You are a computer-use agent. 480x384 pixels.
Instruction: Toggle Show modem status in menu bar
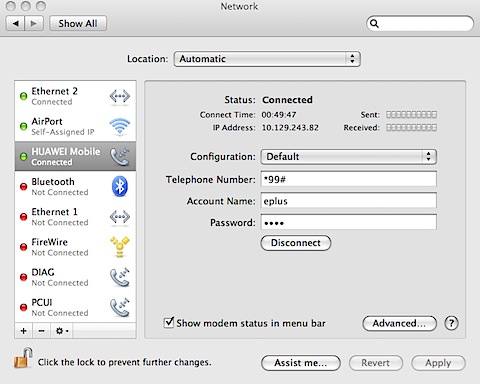(169, 322)
